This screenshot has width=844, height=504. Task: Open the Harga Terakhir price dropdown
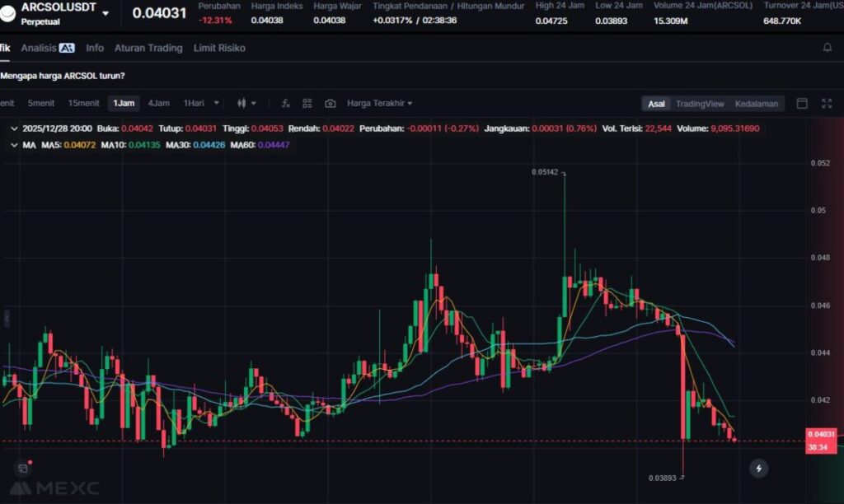[379, 103]
